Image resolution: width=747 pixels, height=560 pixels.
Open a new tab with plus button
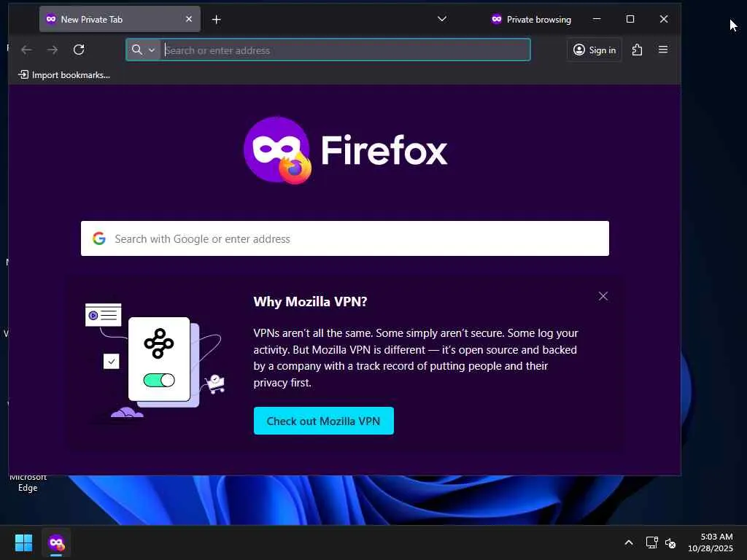[x=216, y=19]
